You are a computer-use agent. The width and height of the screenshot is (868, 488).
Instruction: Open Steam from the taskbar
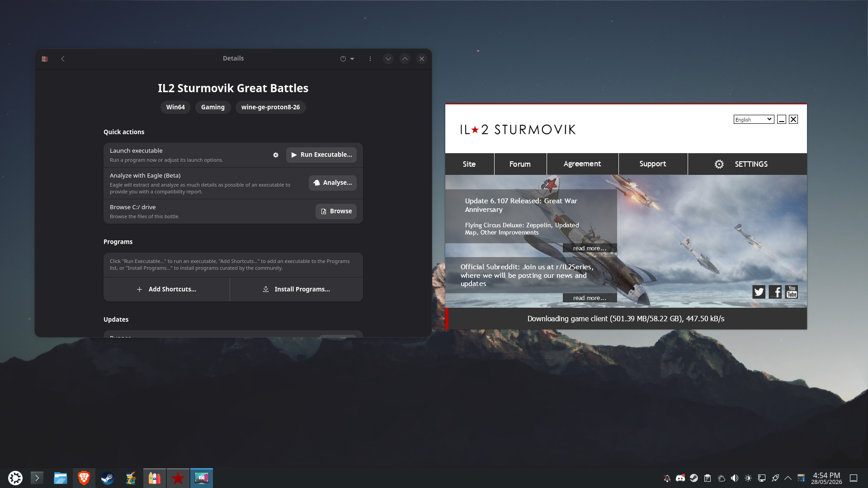(108, 478)
